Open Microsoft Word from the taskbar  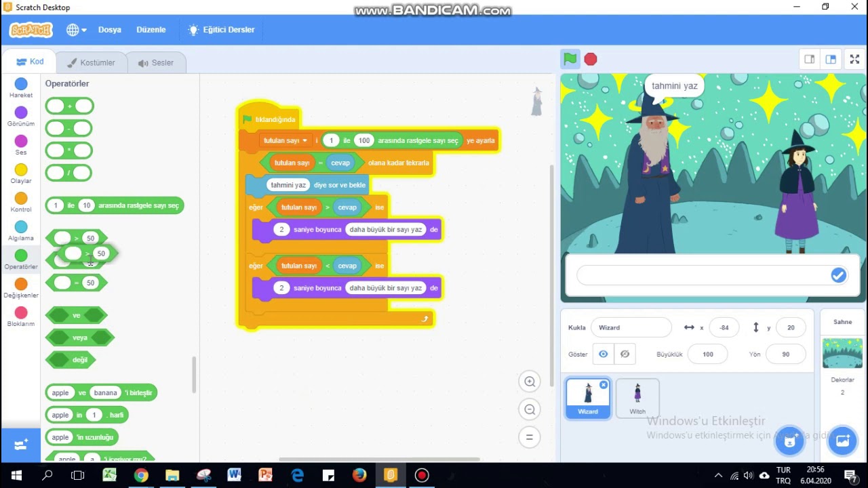click(x=234, y=475)
